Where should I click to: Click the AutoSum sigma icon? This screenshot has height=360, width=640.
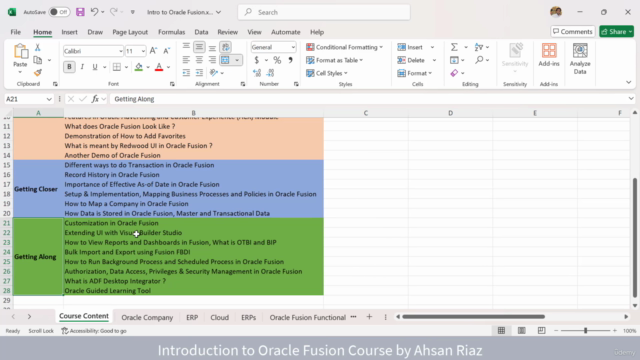pos(454,47)
